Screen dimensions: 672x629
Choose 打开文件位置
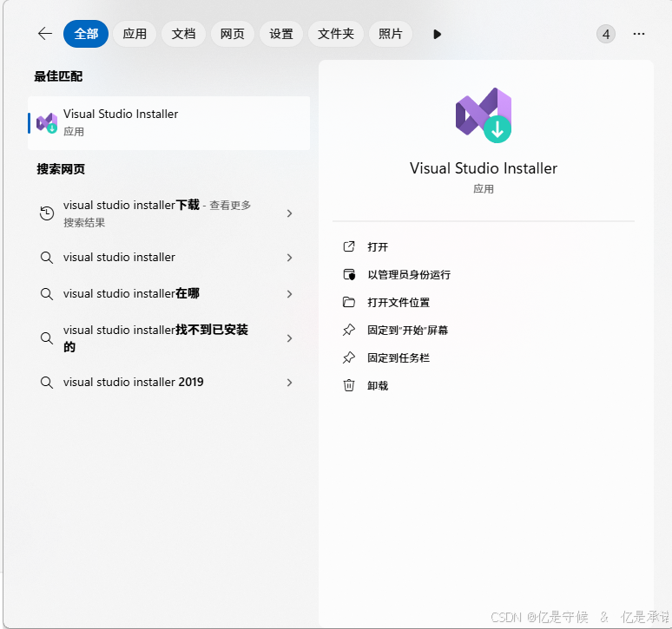click(x=399, y=303)
